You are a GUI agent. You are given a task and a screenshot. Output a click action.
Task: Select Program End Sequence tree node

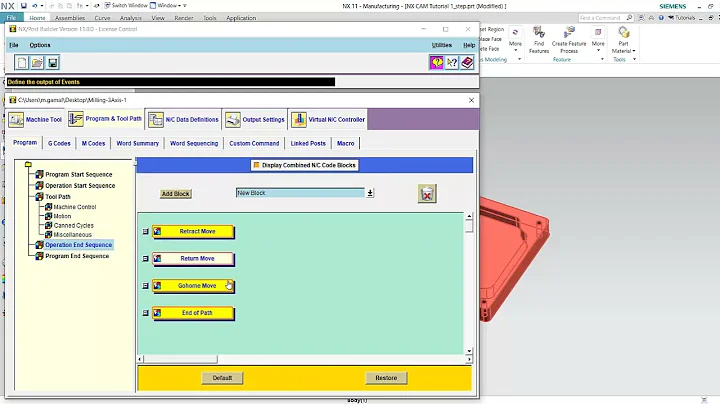pos(77,256)
